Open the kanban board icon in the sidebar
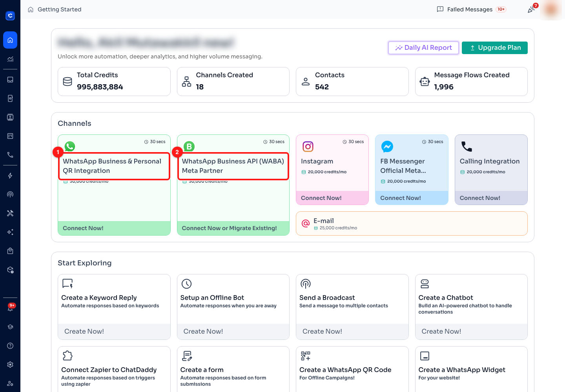Image resolution: width=565 pixels, height=392 pixels. (10, 136)
